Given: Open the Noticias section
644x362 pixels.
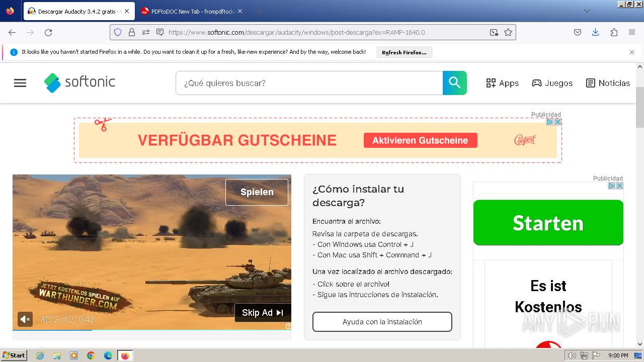Looking at the screenshot, I should 608,83.
